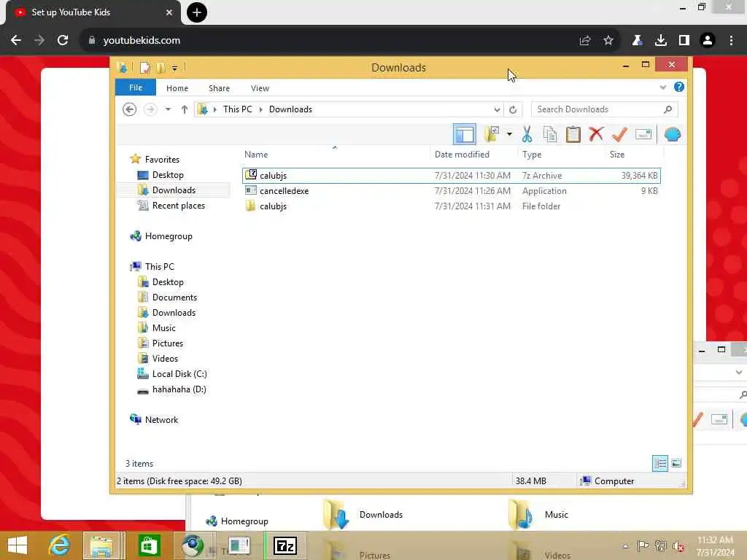Open hahahaha (D:) drive
Screen dimensions: 747x560
179,389
